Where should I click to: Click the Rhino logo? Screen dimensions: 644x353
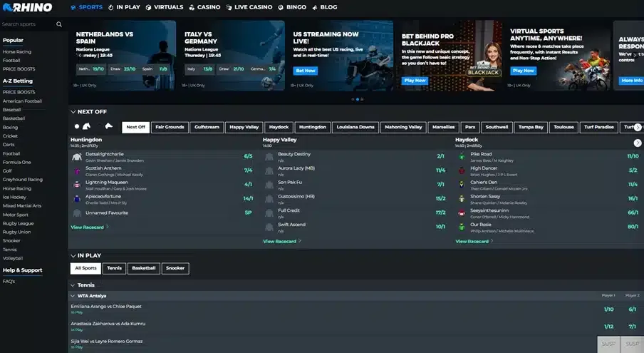[x=28, y=7]
